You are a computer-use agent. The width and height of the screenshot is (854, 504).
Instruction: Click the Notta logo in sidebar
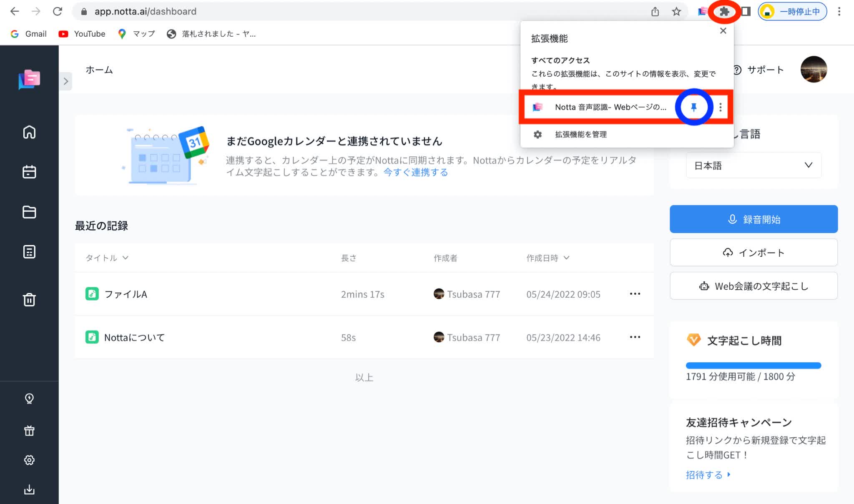pyautogui.click(x=29, y=79)
